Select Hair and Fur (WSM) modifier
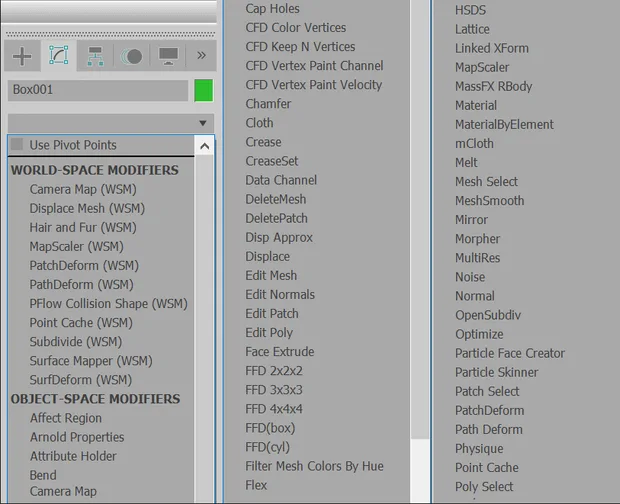 (x=83, y=227)
